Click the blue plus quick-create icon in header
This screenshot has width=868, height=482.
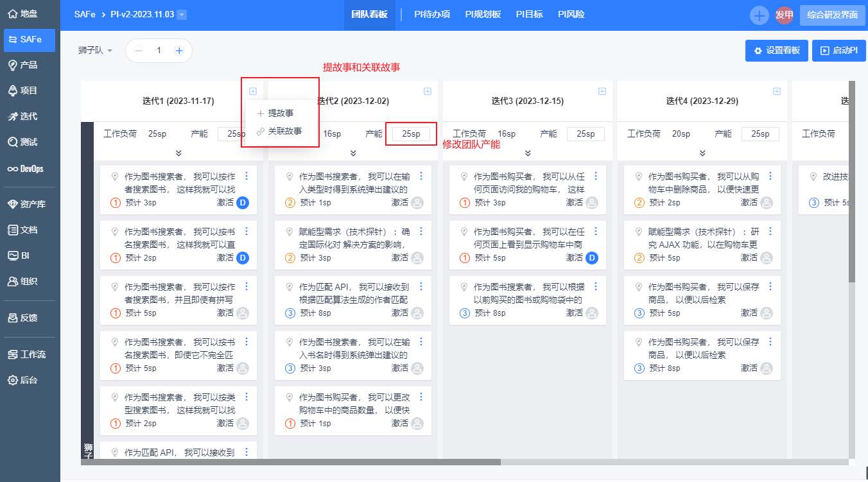pos(759,15)
